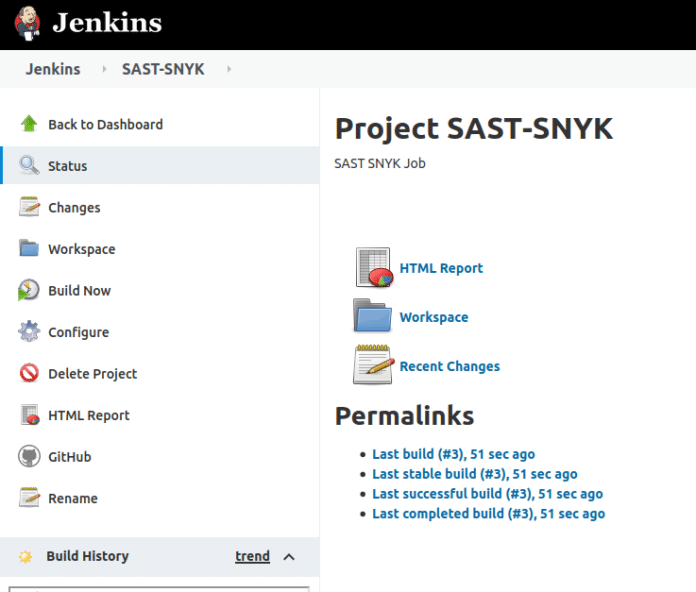Collapse the Build History panel chevron
This screenshot has width=696, height=592.
point(289,557)
